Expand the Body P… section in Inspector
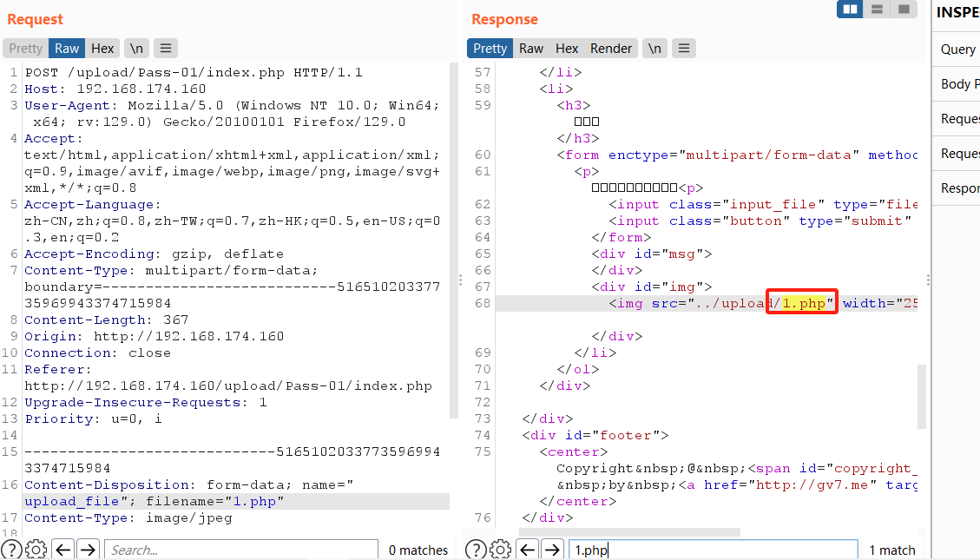 tap(957, 83)
